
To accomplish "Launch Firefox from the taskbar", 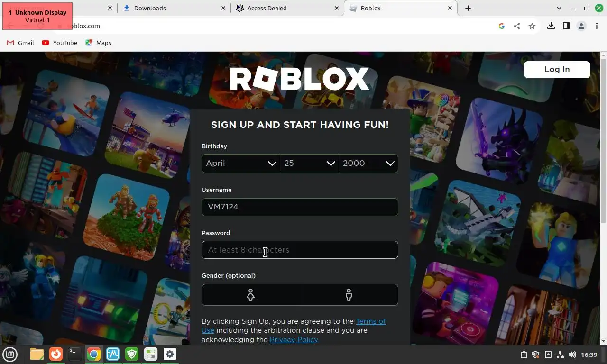I will point(56,354).
